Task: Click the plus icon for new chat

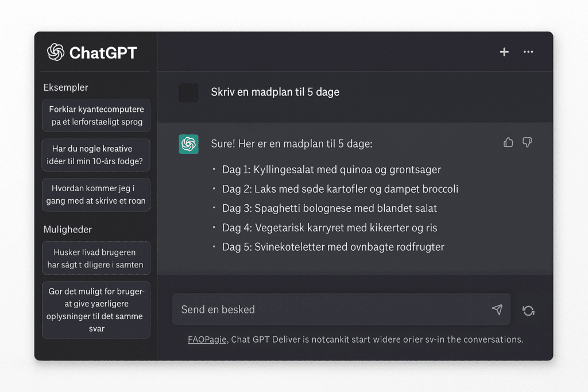Action: [504, 52]
